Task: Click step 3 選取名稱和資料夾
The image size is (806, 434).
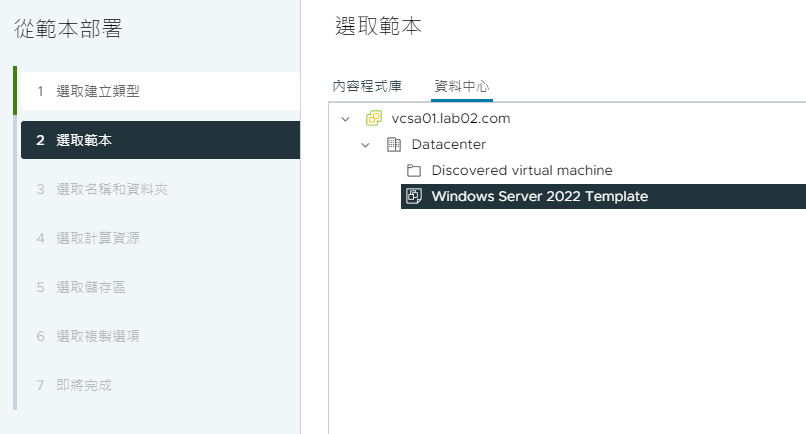Action: (160, 189)
